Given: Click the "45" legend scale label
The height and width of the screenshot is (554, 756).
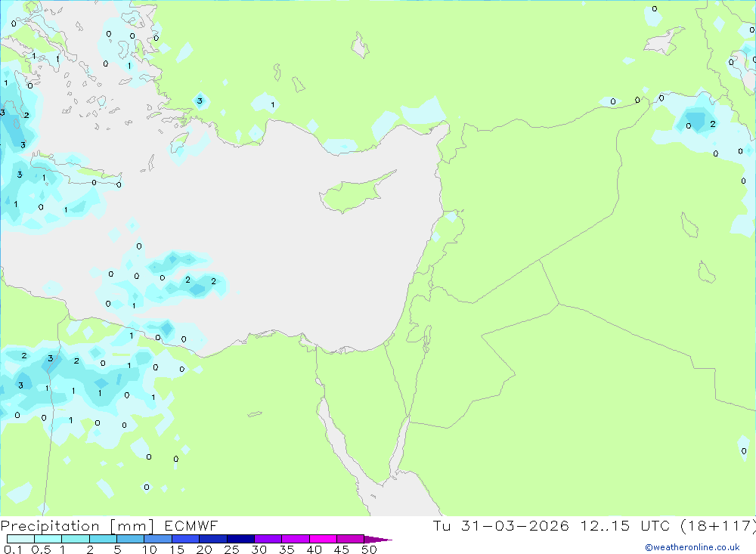Looking at the screenshot, I should coord(342,549).
